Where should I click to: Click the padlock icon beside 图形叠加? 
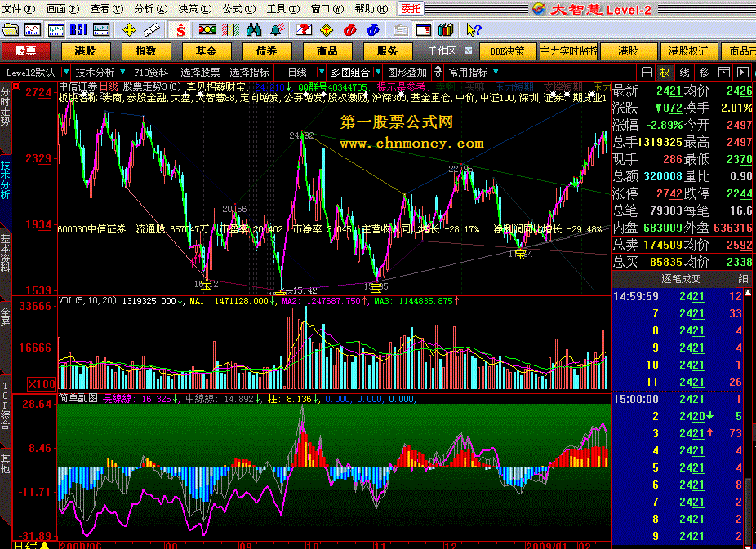[438, 73]
